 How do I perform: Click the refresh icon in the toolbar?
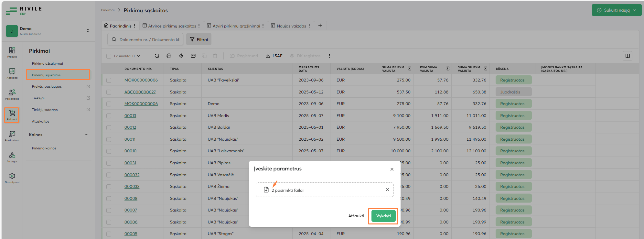(157, 56)
